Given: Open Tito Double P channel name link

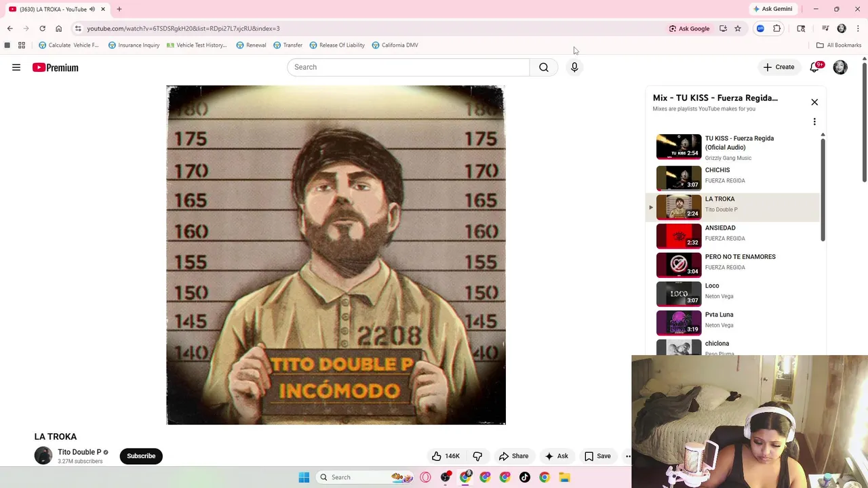Looking at the screenshot, I should pyautogui.click(x=79, y=452).
